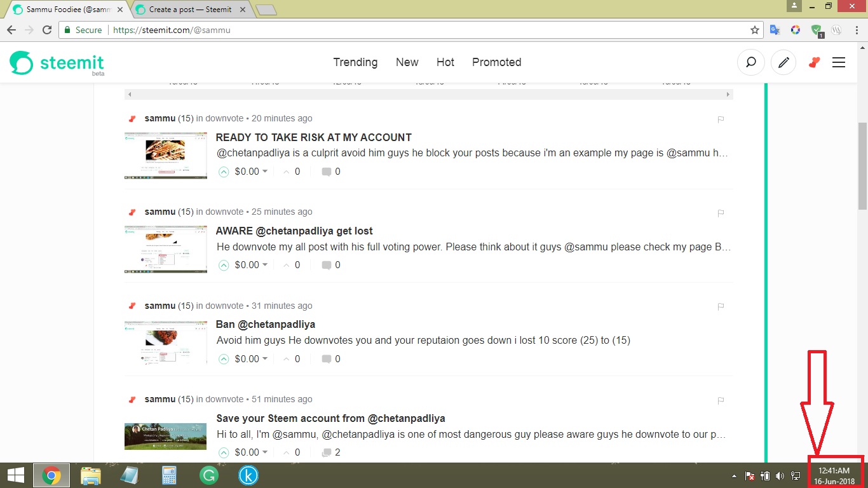Open a new browser tab

(x=265, y=10)
